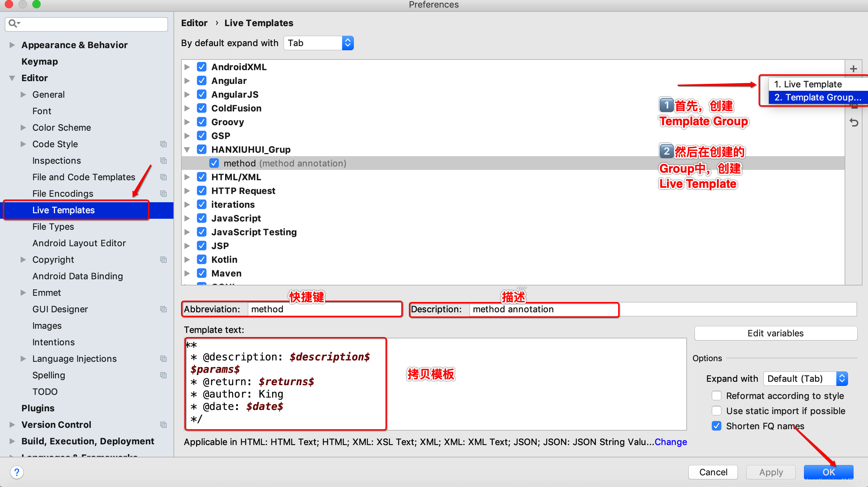Image resolution: width=868 pixels, height=487 pixels.
Task: Click the Undo icon in the template panel
Action: click(x=854, y=122)
